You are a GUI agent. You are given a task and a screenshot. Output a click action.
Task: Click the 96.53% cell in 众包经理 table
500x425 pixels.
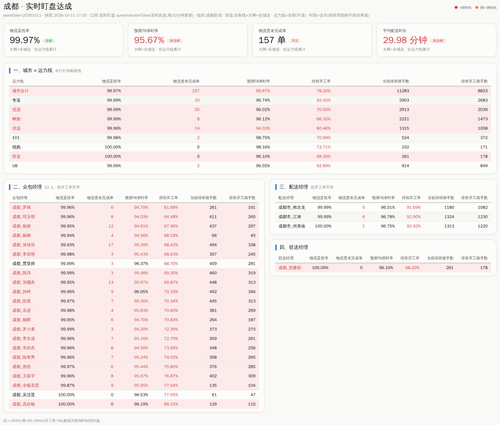[x=141, y=395]
